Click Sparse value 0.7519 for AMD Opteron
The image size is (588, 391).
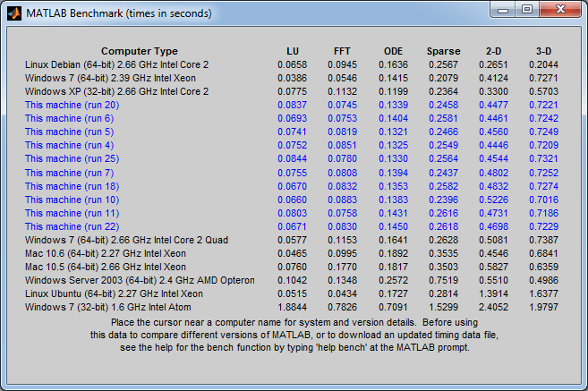click(x=443, y=280)
